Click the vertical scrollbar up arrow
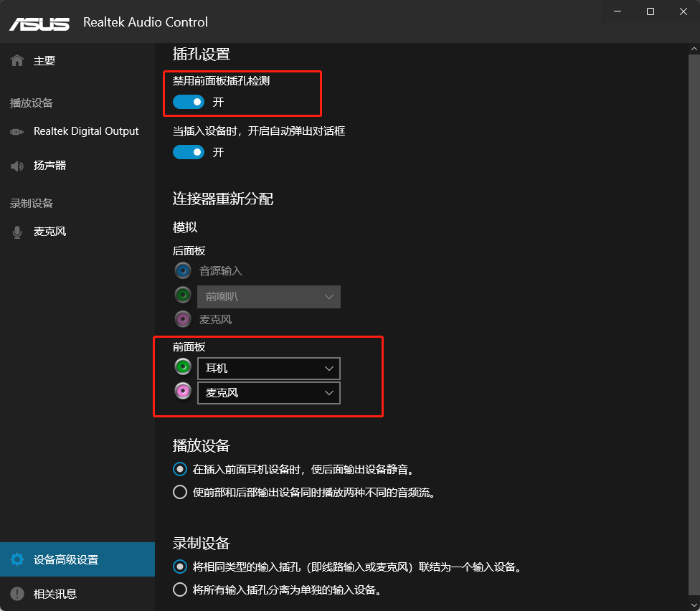The width and height of the screenshot is (700, 611). point(694,48)
